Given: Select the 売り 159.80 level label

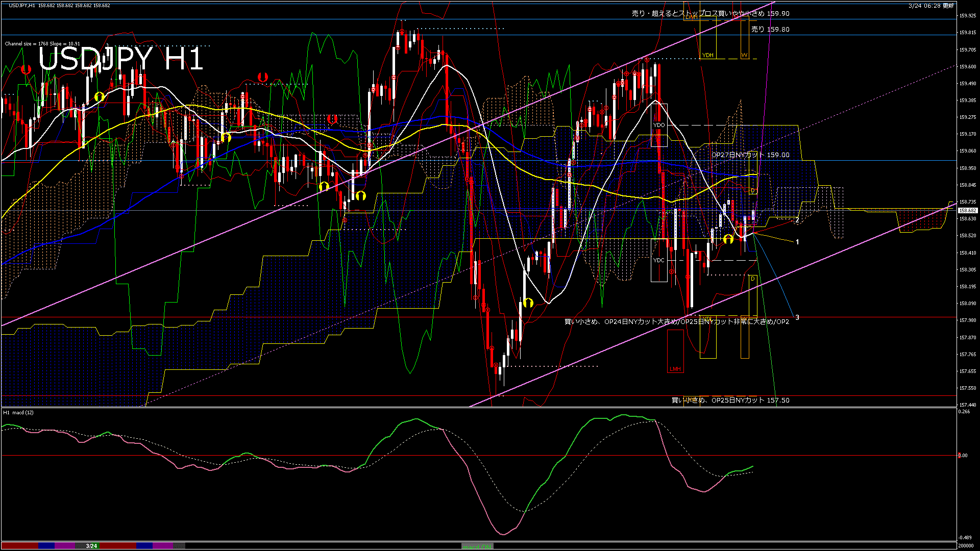Looking at the screenshot, I should (770, 30).
